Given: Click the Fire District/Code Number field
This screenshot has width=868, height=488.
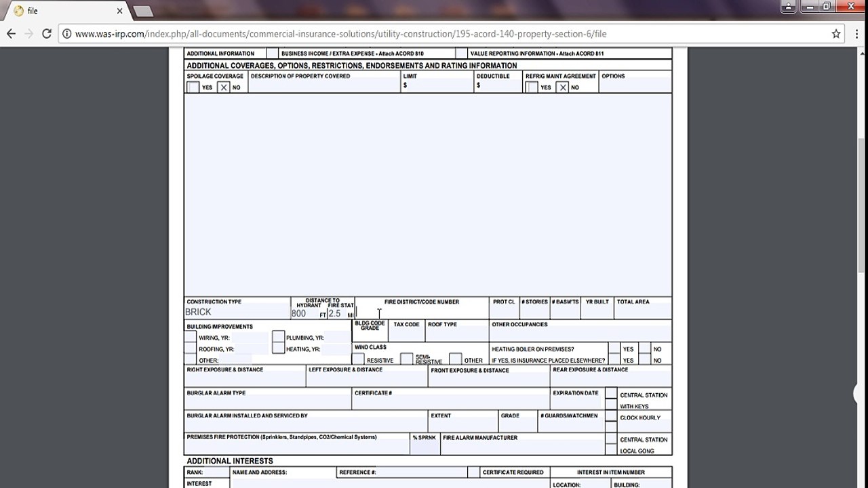Looking at the screenshot, I should [x=421, y=312].
